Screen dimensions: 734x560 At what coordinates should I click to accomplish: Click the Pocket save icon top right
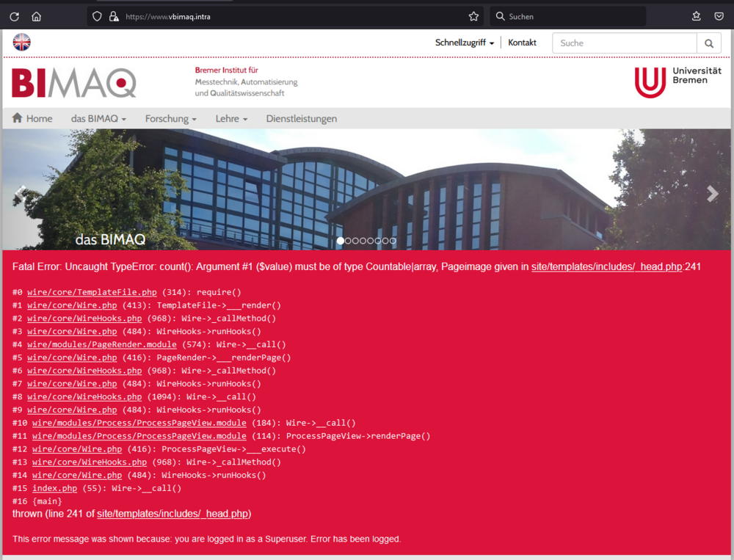(x=719, y=16)
